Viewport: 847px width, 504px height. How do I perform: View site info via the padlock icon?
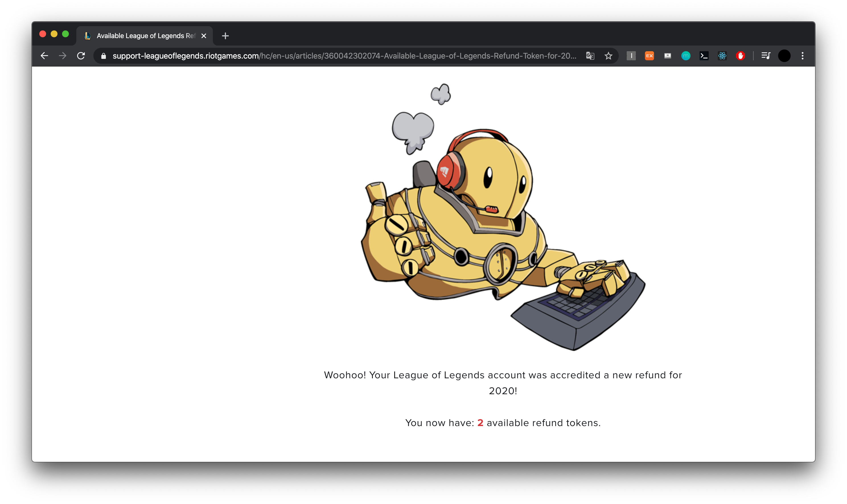click(x=104, y=56)
